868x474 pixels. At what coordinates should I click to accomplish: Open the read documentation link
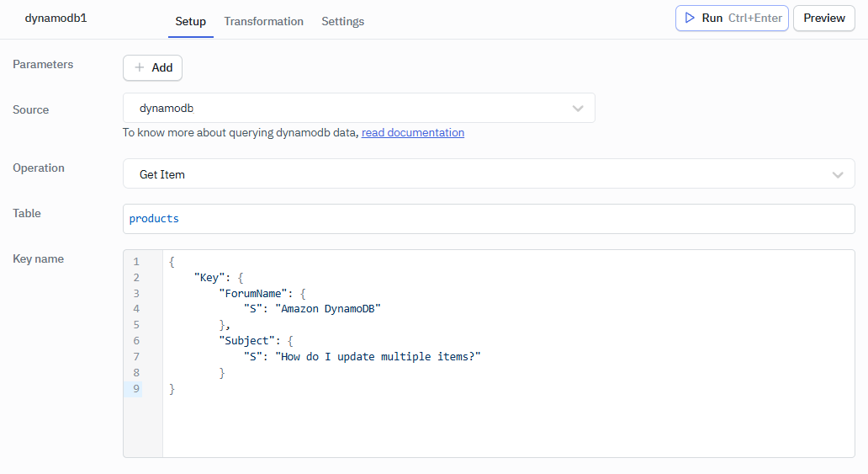pos(412,132)
